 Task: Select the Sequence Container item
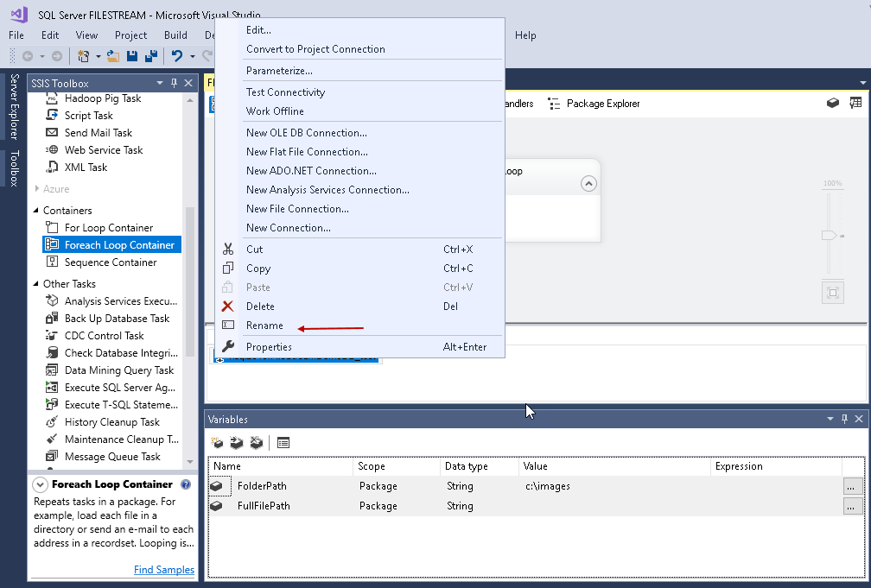(111, 262)
